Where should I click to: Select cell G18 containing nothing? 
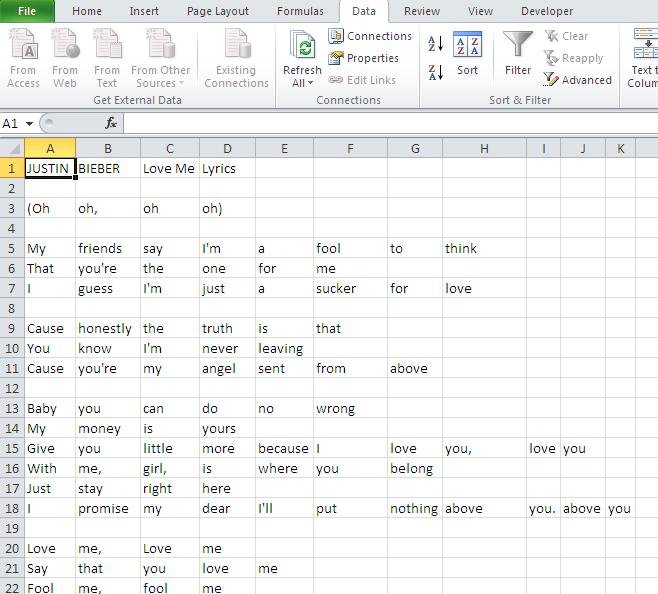pos(415,509)
